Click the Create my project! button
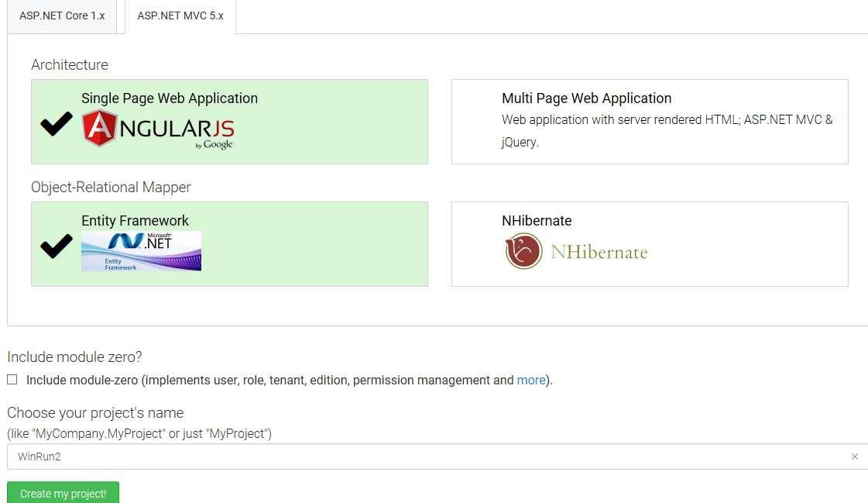868x503 pixels. (63, 493)
